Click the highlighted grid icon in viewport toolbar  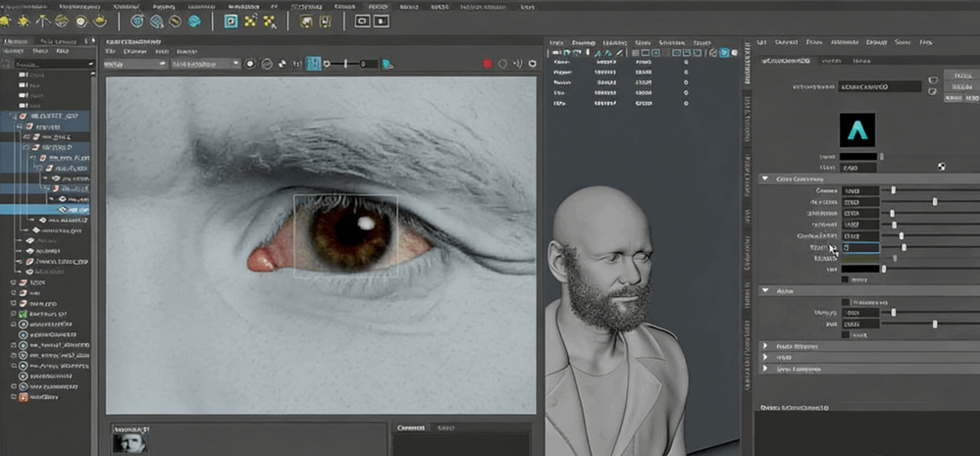pyautogui.click(x=314, y=64)
